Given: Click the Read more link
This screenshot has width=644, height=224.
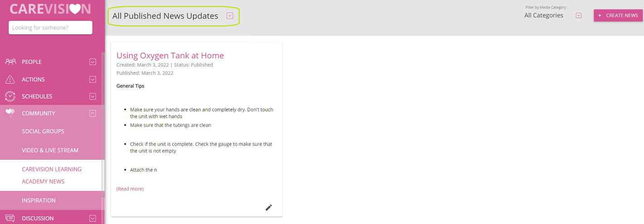Looking at the screenshot, I should pos(130,189).
